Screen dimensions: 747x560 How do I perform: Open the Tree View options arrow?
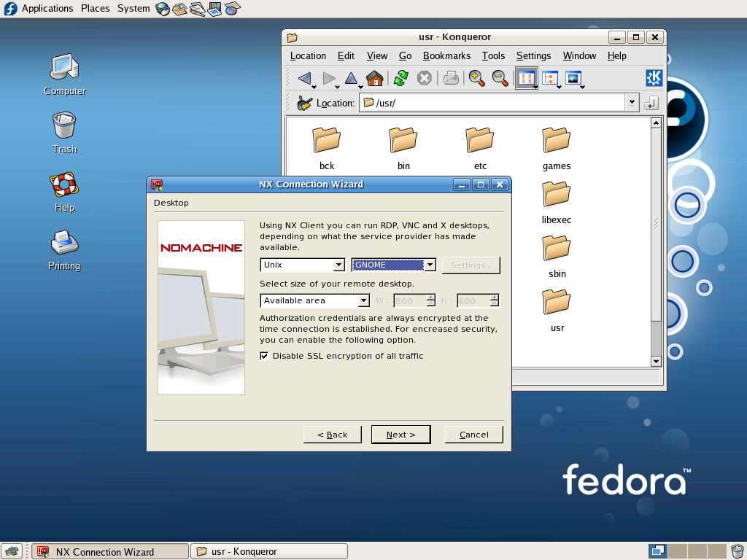pyautogui.click(x=560, y=87)
